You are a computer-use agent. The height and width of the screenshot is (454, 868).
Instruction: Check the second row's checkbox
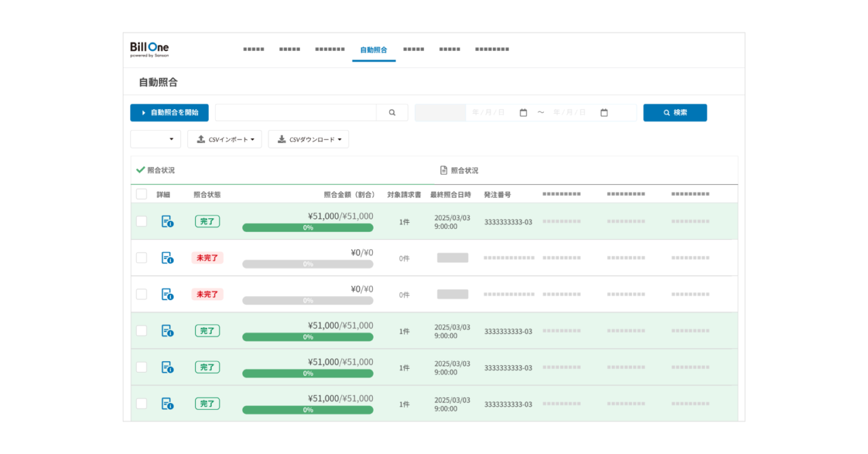(x=142, y=258)
